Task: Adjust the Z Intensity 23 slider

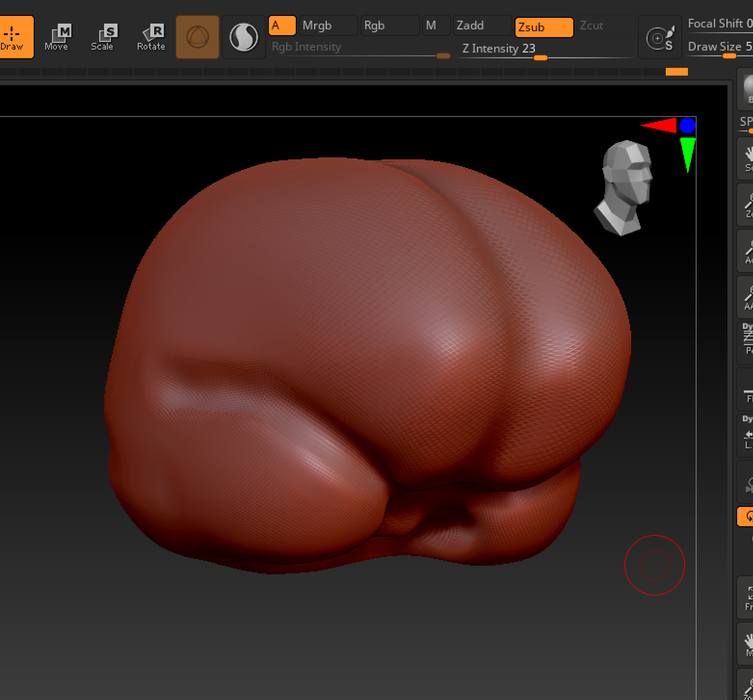Action: click(544, 50)
